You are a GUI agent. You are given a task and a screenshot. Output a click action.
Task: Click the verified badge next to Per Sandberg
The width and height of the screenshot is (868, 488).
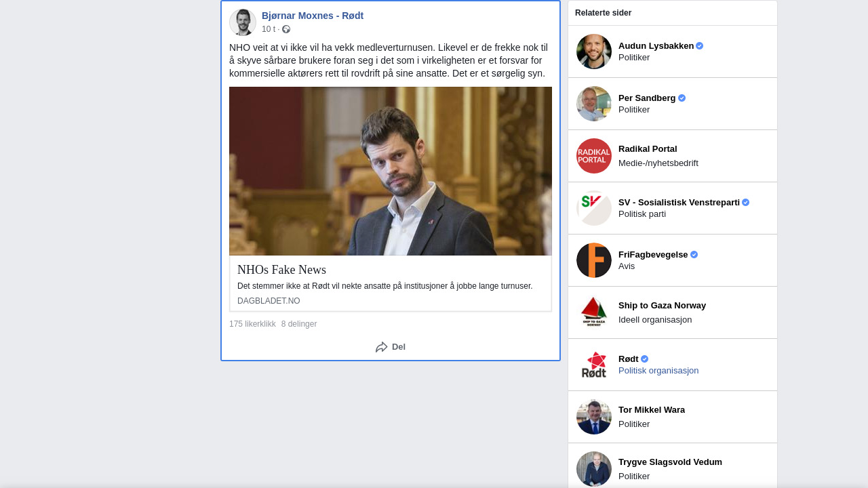pos(682,98)
